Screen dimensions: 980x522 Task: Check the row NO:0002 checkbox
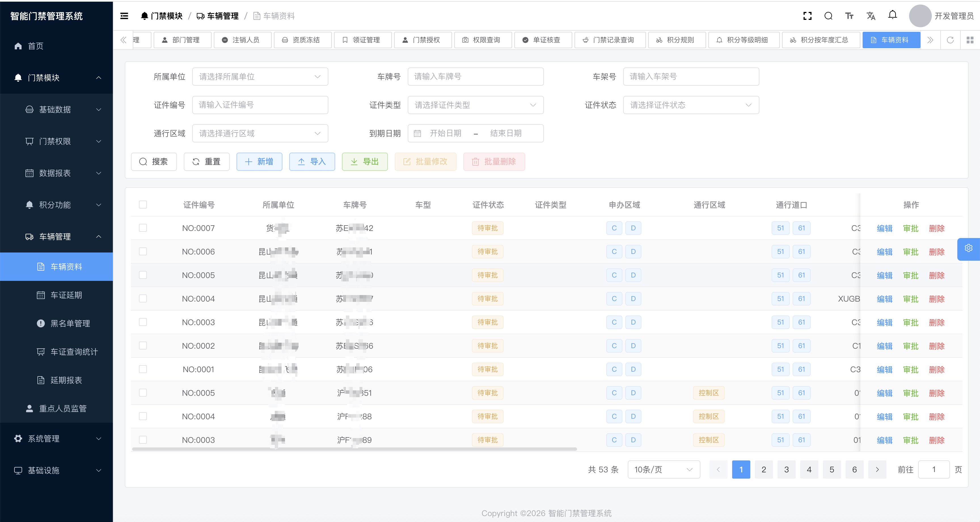click(x=143, y=346)
